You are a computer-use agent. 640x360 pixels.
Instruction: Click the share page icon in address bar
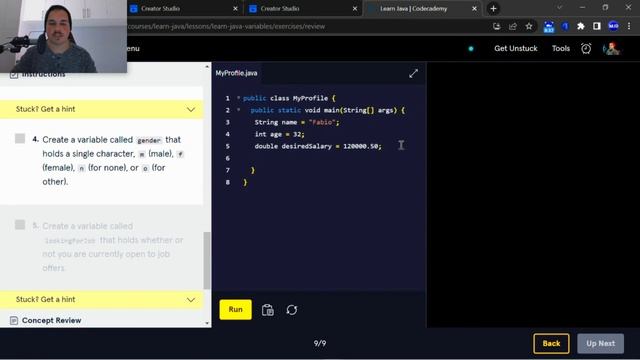513,26
